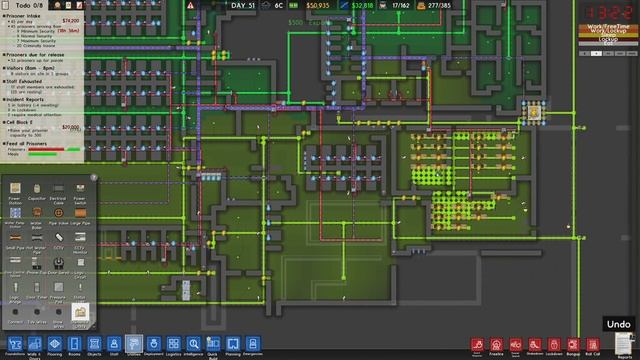Screen dimensions: 640x360
Task: Choose the Phone Tap item
Action: tap(37, 262)
